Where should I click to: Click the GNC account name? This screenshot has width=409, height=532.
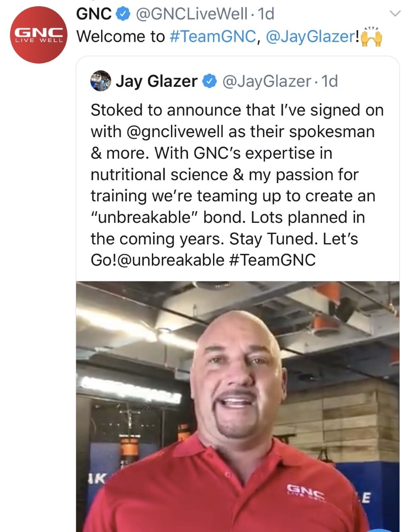click(94, 15)
